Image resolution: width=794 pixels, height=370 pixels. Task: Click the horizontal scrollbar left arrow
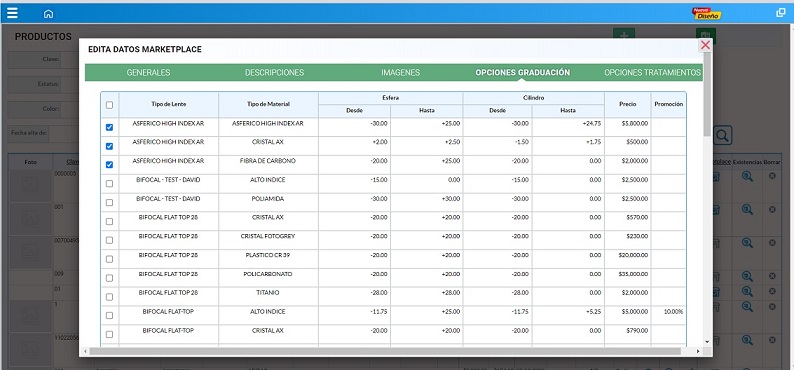coord(85,351)
